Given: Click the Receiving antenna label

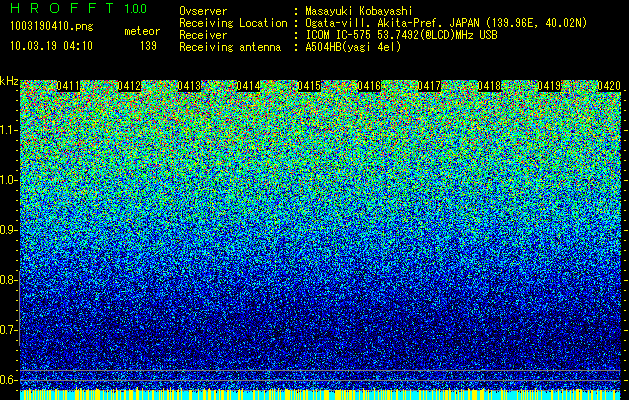Looking at the screenshot, I should 230,47.
